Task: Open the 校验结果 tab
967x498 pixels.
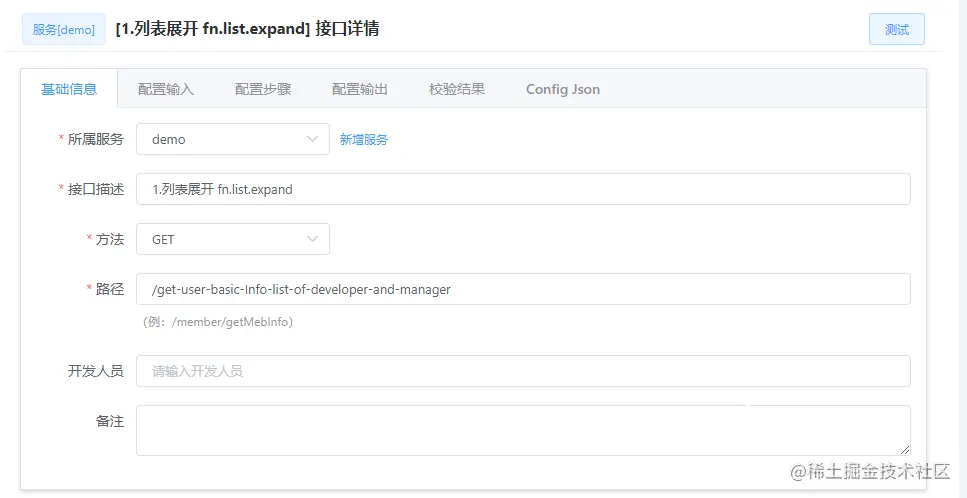Action: (x=457, y=89)
